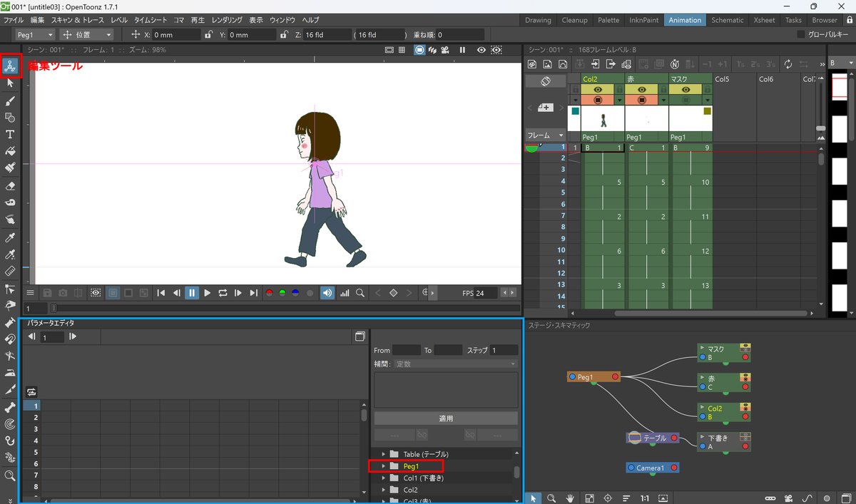Image resolution: width=856 pixels, height=504 pixels.
Task: Expand the Table (テーブル) folder in parameter tree
Action: pos(383,454)
